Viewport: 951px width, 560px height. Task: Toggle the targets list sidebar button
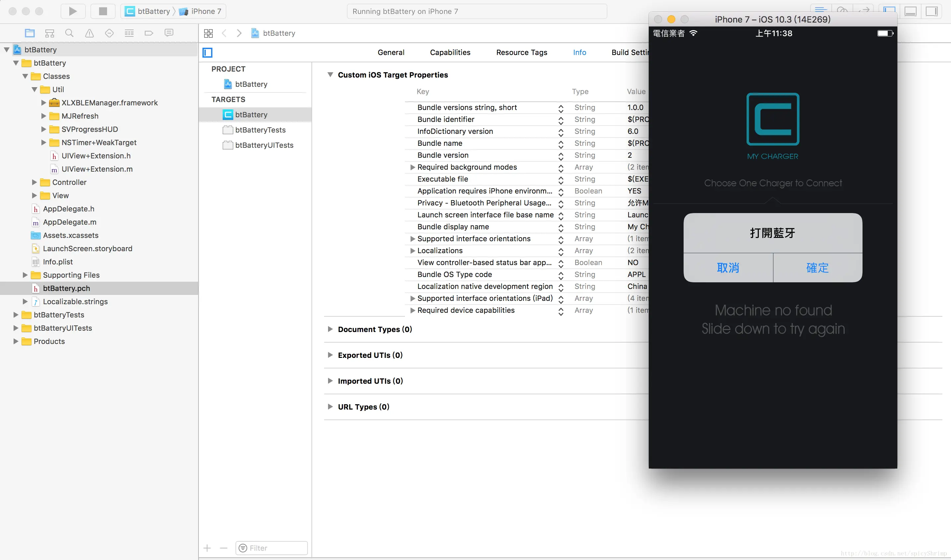207,52
